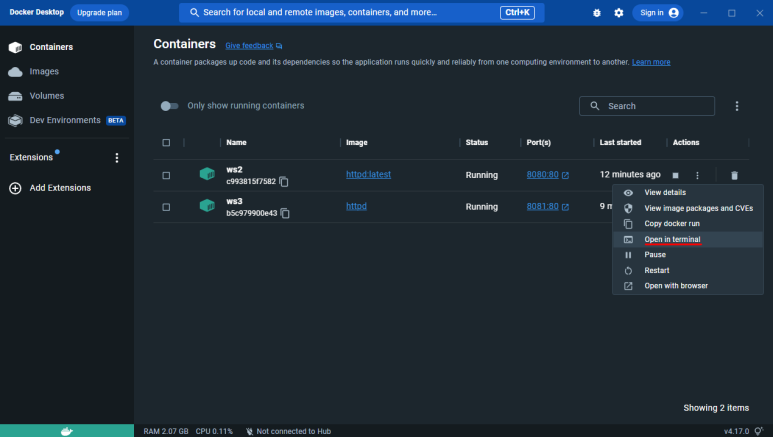Open the httpd image link for ws3
Image resolution: width=773 pixels, height=437 pixels.
[x=356, y=206]
